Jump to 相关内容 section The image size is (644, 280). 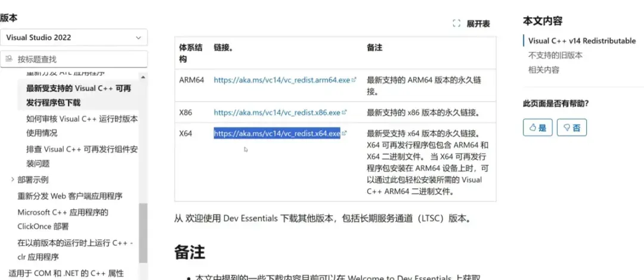[543, 70]
